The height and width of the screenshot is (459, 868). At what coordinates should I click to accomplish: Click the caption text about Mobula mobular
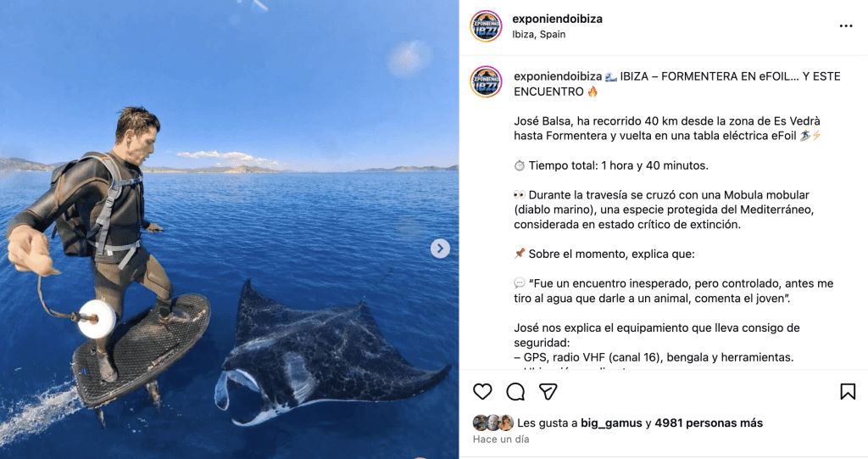[x=663, y=210]
